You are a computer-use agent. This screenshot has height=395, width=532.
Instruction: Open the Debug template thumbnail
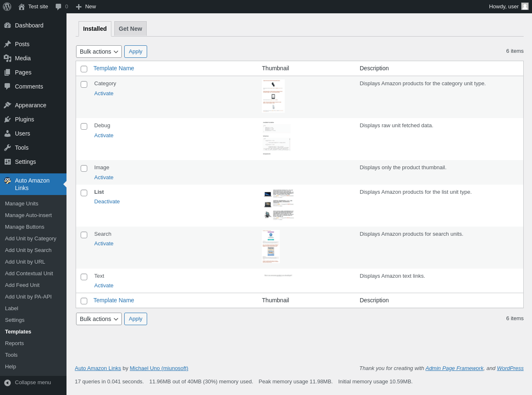pyautogui.click(x=276, y=138)
